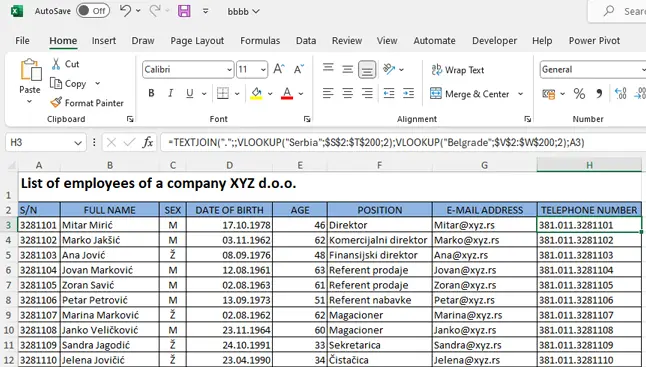
Task: Open the Font settings dialog launcher
Action: coord(307,119)
